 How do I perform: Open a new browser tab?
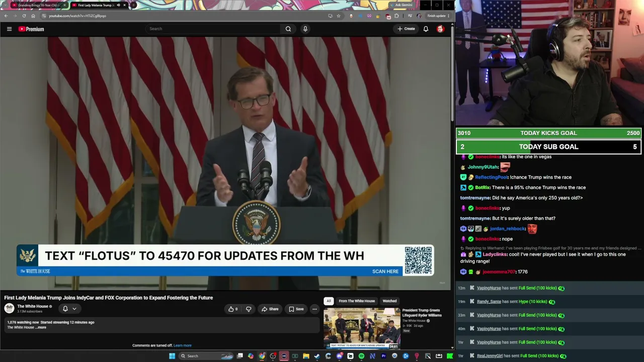(132, 5)
